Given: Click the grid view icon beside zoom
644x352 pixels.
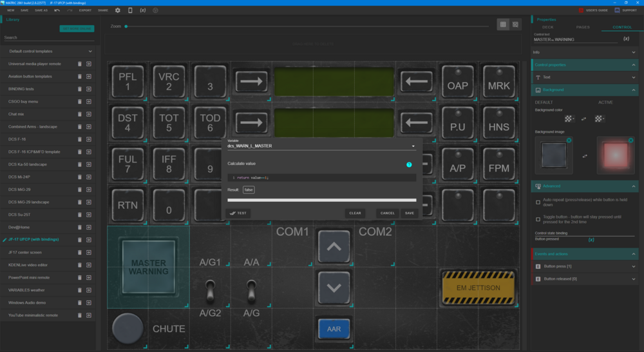Looking at the screenshot, I should pos(503,24).
